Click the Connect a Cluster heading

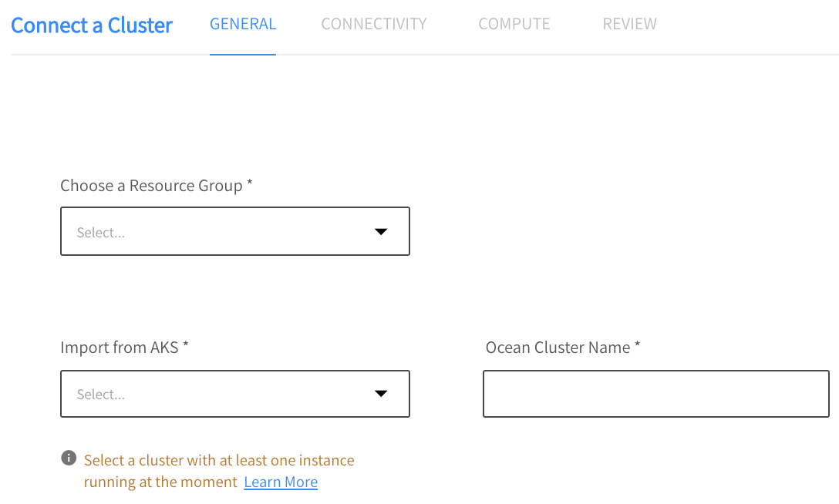(92, 25)
